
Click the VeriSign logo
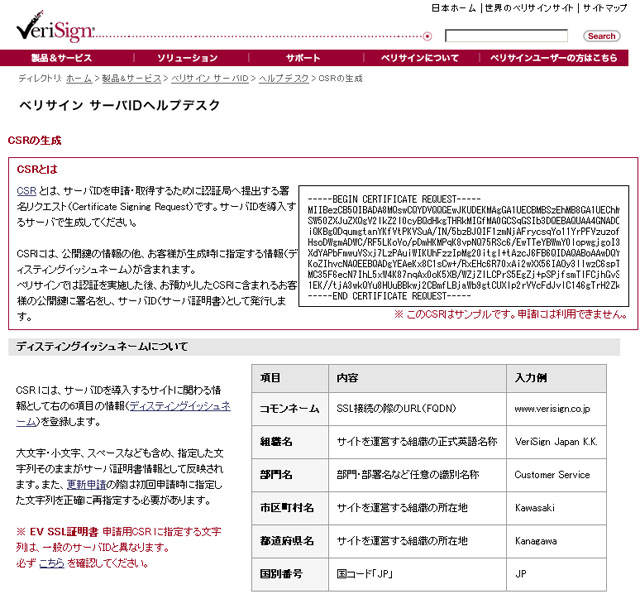tap(56, 27)
